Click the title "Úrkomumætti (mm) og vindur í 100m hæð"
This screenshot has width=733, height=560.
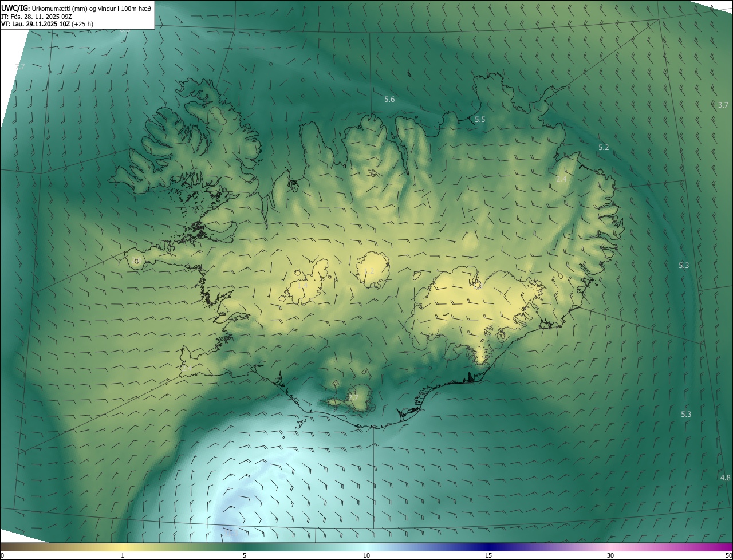point(92,9)
